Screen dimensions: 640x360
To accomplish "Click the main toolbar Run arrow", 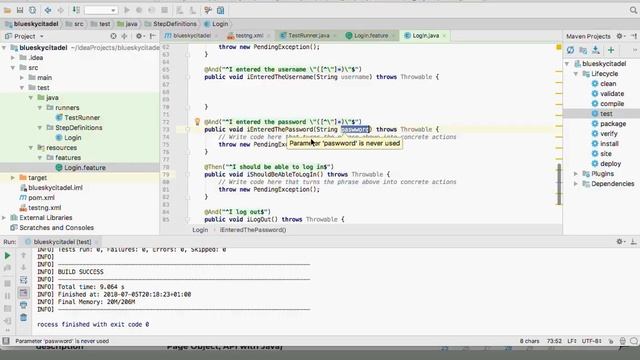I will [x=127, y=10].
